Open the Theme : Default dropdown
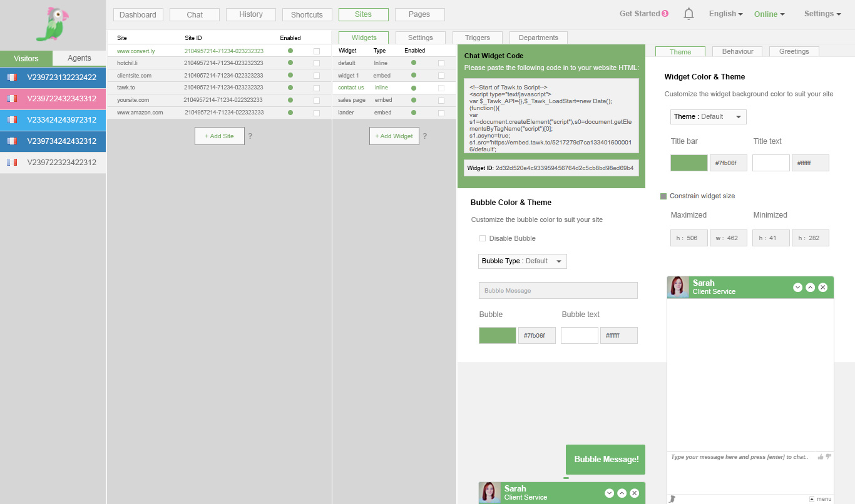 coord(709,116)
